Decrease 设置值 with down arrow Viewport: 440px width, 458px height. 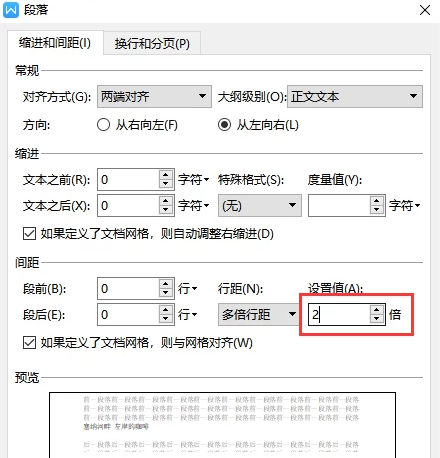point(377,319)
